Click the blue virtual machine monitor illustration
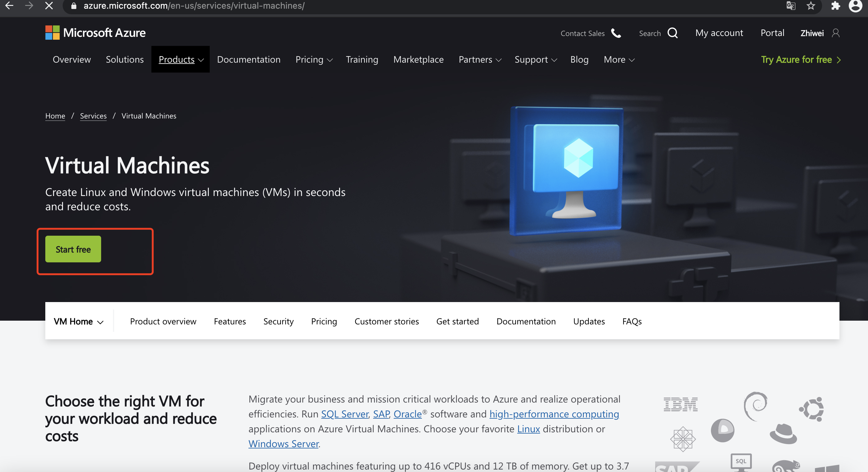 pos(567,171)
